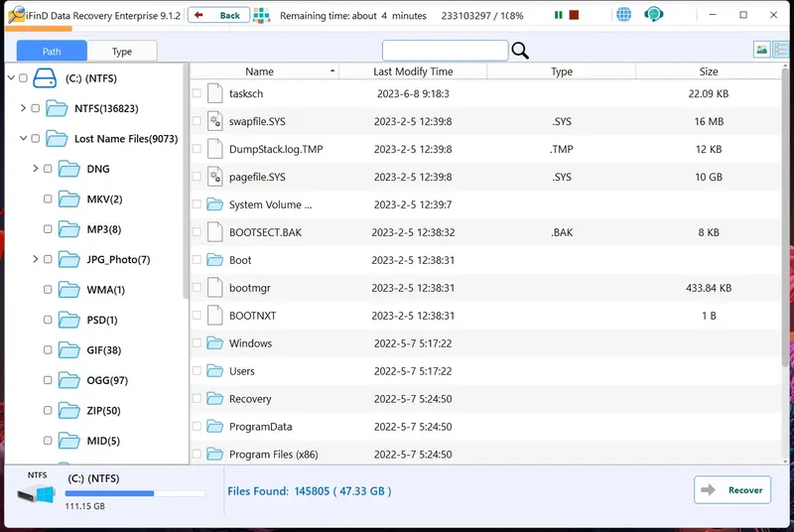
Task: Click the colorful grid icon beside Back
Action: tap(261, 16)
